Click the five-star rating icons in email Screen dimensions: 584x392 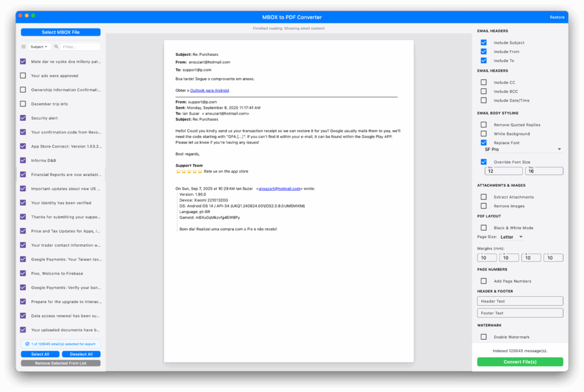point(188,171)
